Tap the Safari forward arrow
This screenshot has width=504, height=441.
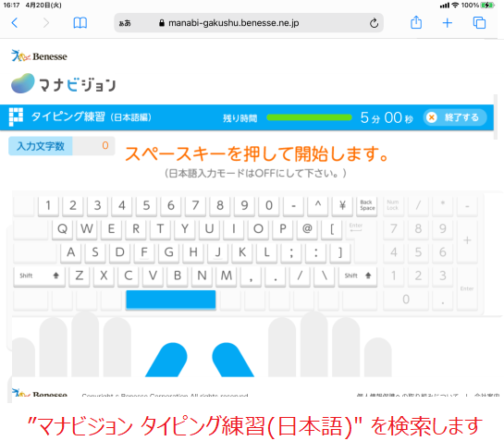point(46,23)
